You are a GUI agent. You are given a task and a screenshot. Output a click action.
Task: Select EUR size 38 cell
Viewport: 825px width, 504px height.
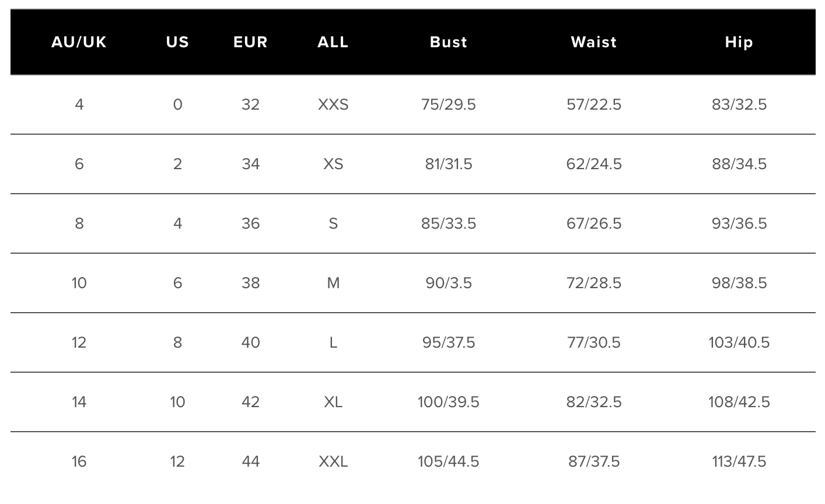250,283
